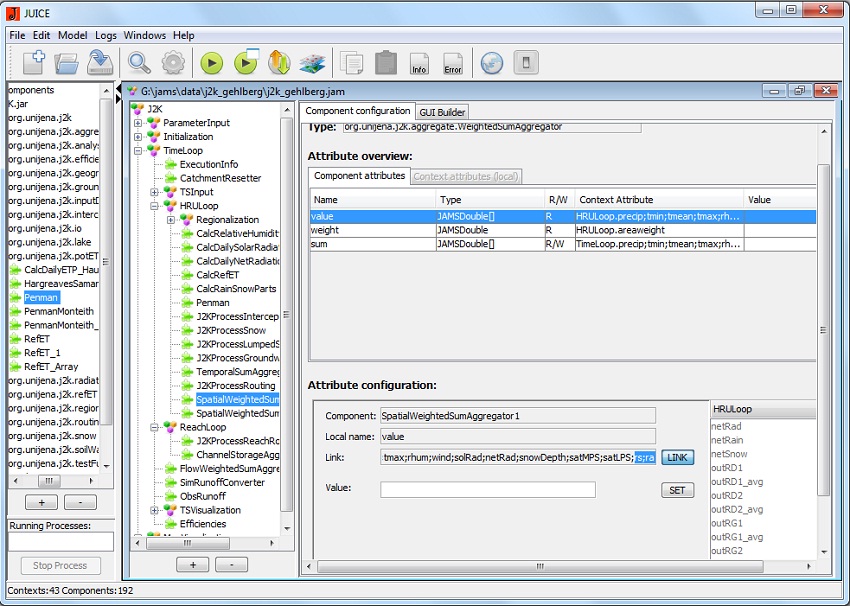Open the Model menu
This screenshot has width=850, height=606.
(72, 35)
